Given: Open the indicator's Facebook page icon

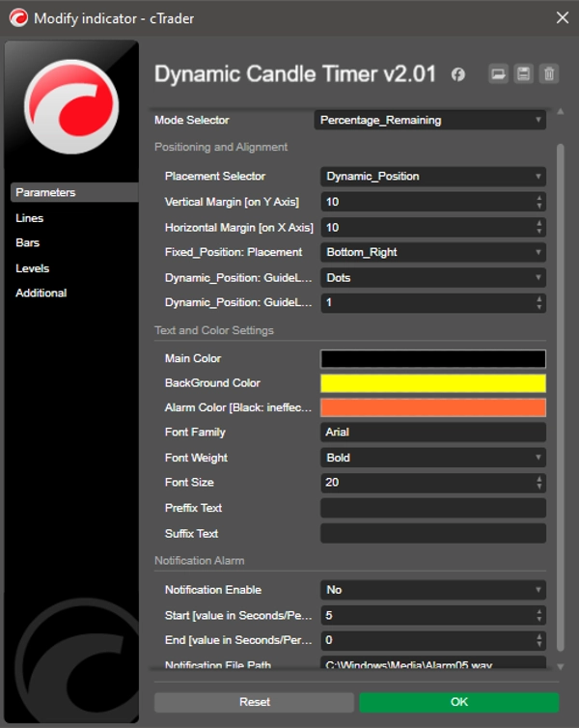Looking at the screenshot, I should 458,74.
